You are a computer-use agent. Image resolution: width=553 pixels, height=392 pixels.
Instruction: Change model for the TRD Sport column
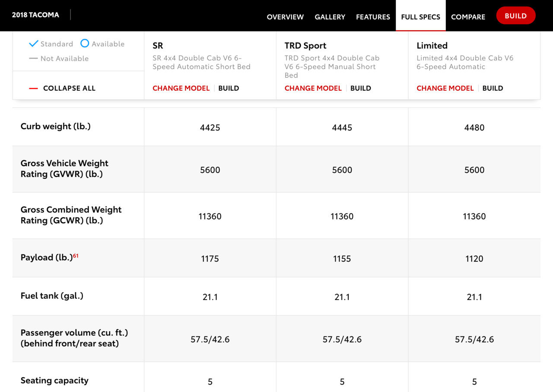click(x=313, y=88)
